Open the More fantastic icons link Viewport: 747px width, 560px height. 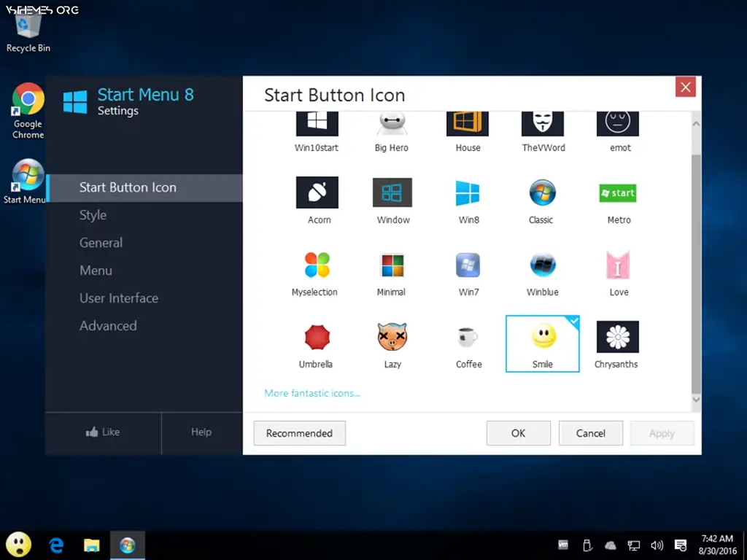pos(312,392)
